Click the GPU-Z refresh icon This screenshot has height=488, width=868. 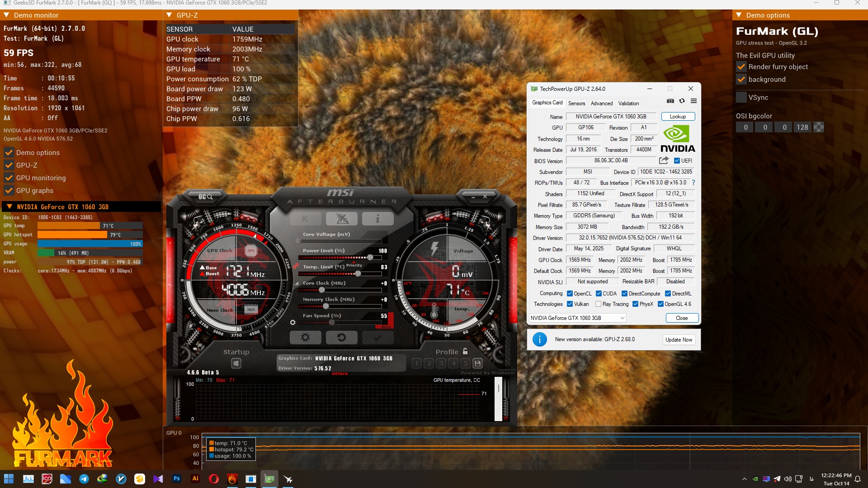[682, 101]
